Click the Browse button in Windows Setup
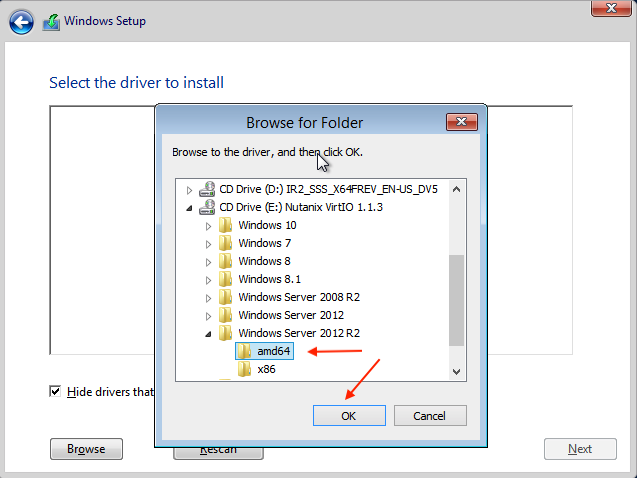The height and width of the screenshot is (478, 637). 86,449
